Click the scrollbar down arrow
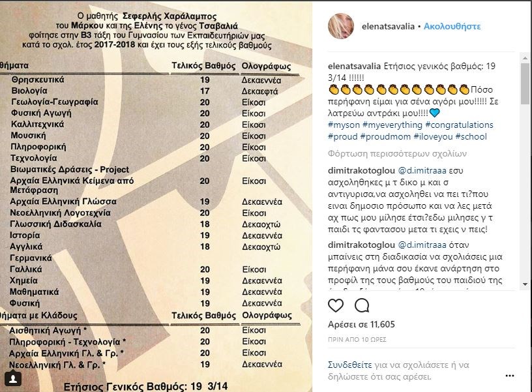Viewport: 532px width, 392px height. pyautogui.click(x=525, y=284)
